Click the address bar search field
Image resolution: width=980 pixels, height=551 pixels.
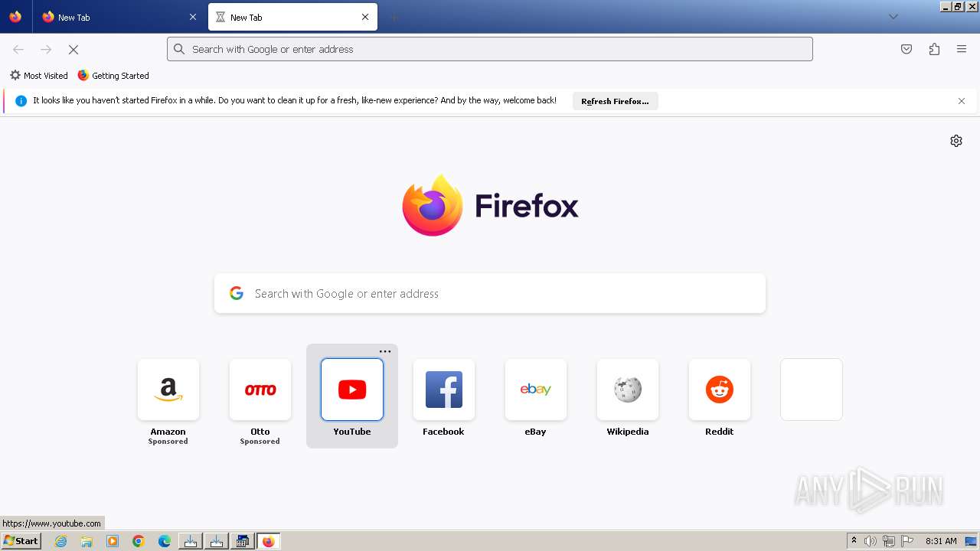(x=490, y=49)
